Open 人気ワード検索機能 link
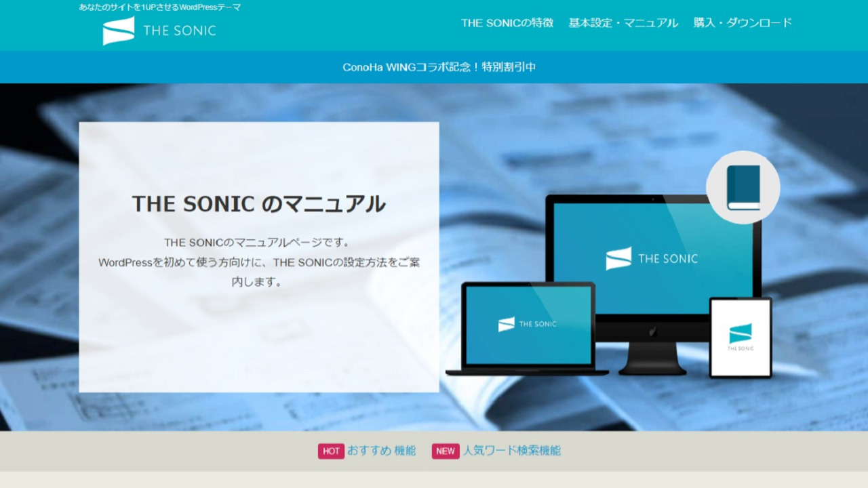The width and height of the screenshot is (868, 488). (512, 451)
